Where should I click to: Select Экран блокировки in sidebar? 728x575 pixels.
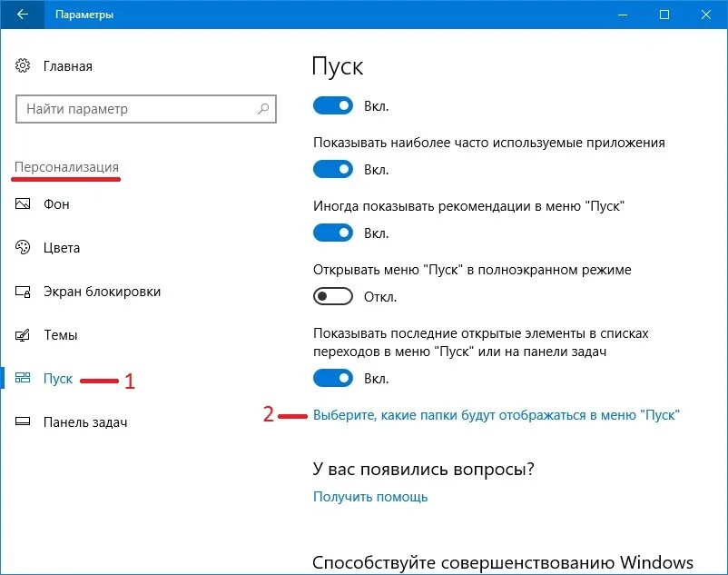(102, 292)
